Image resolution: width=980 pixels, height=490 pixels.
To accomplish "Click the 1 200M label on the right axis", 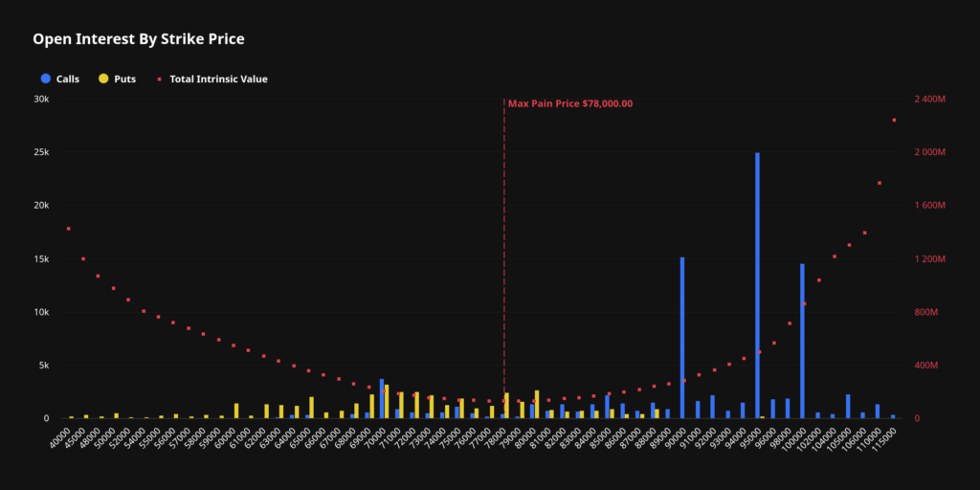I will [x=930, y=258].
